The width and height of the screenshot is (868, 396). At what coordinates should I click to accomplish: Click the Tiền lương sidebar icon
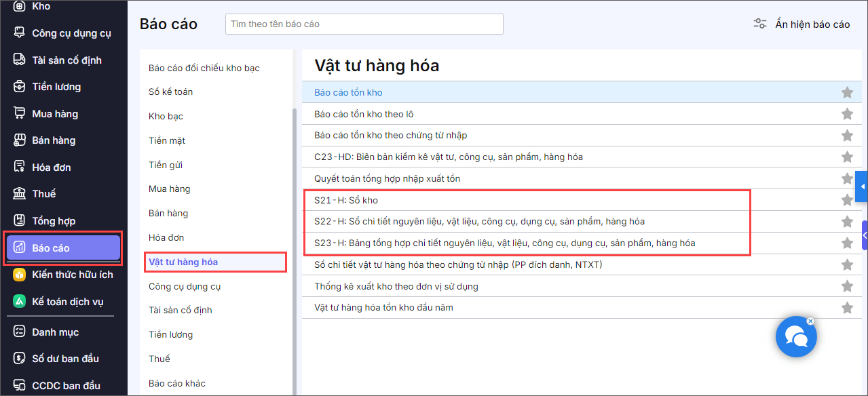(20, 87)
